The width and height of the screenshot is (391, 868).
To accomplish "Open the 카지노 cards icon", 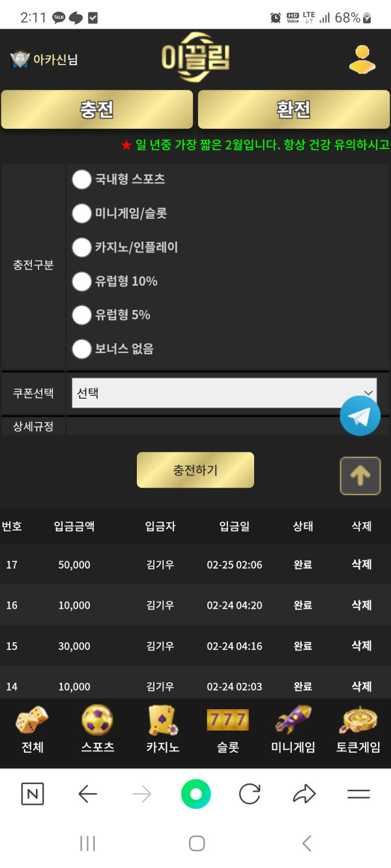I will [x=162, y=721].
